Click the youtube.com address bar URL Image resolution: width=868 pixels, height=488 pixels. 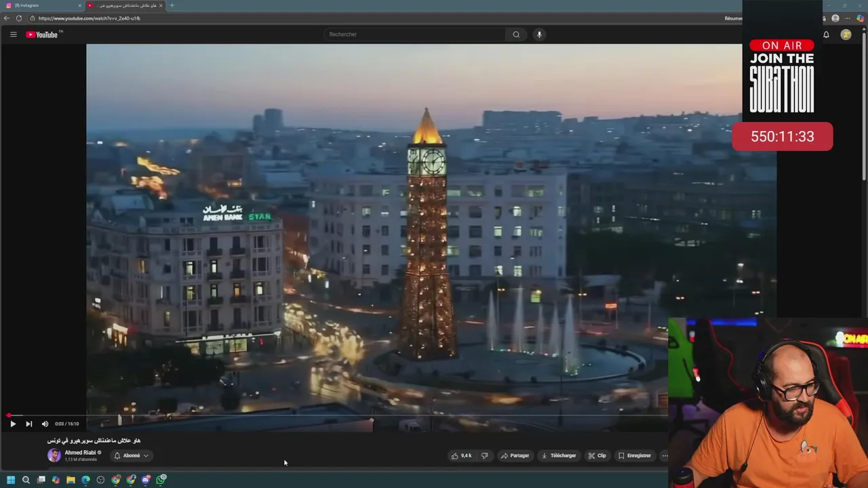(x=90, y=18)
